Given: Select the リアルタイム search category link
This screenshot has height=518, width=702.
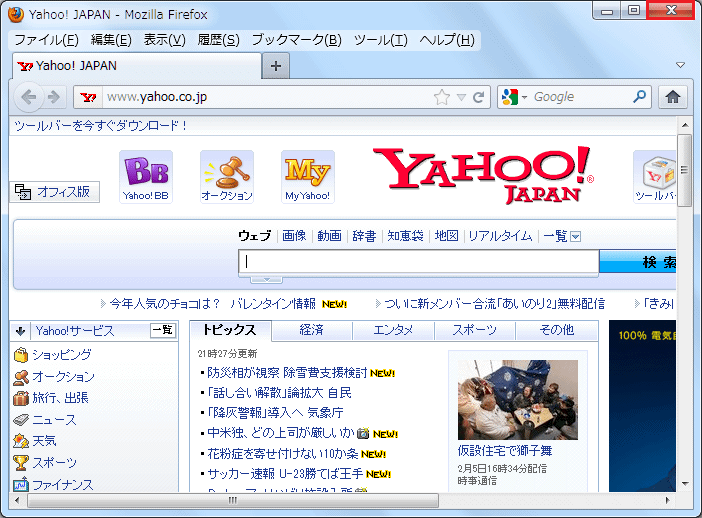Looking at the screenshot, I should click(500, 235).
